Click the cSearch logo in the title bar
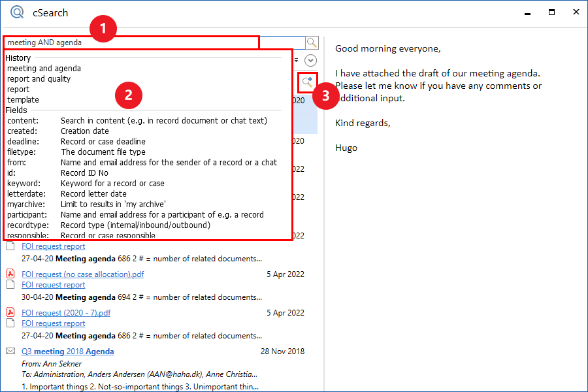The image size is (588, 392). point(17,12)
